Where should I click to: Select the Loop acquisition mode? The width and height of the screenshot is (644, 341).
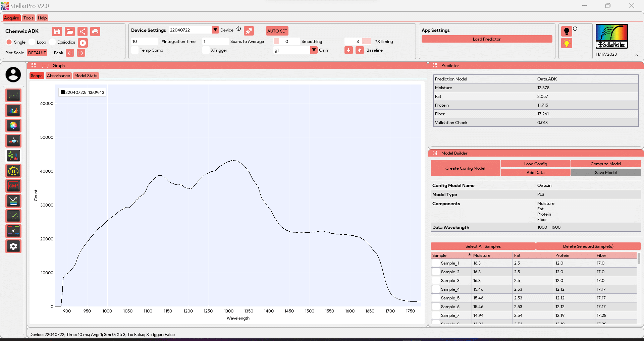click(32, 42)
